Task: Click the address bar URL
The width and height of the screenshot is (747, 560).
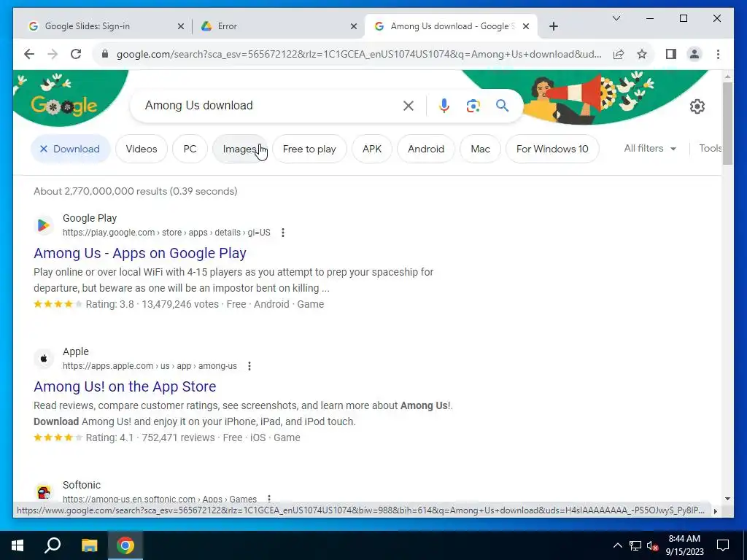Action: pos(359,54)
